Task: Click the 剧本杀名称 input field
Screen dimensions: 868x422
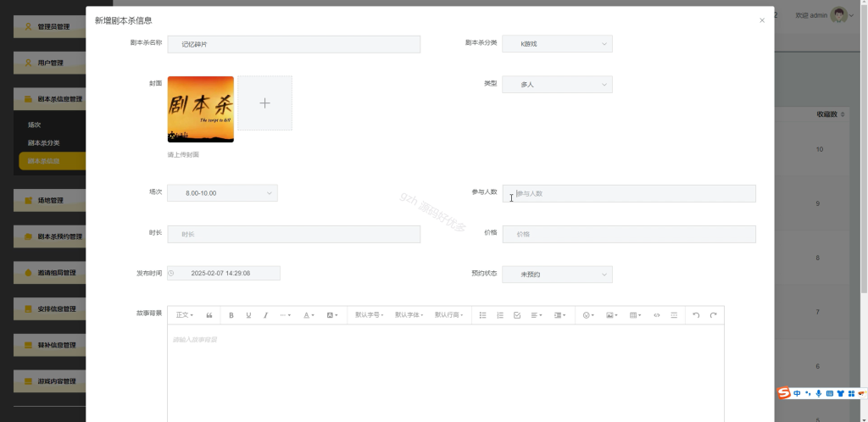Action: (293, 44)
